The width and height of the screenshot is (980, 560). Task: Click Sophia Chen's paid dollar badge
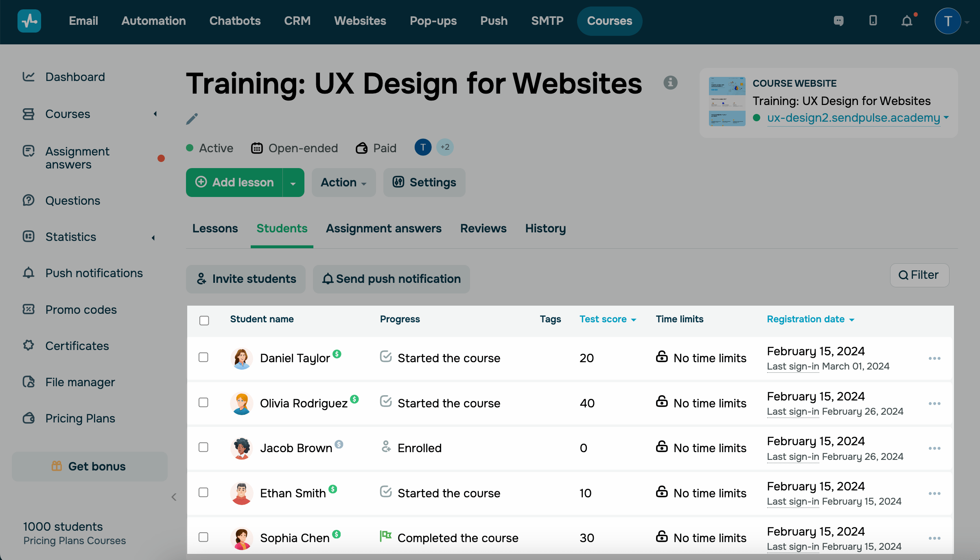(337, 534)
